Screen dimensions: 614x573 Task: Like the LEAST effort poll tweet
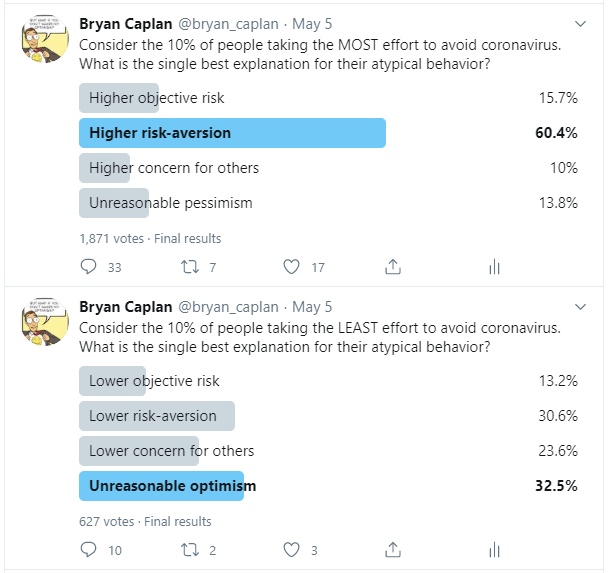[291, 550]
